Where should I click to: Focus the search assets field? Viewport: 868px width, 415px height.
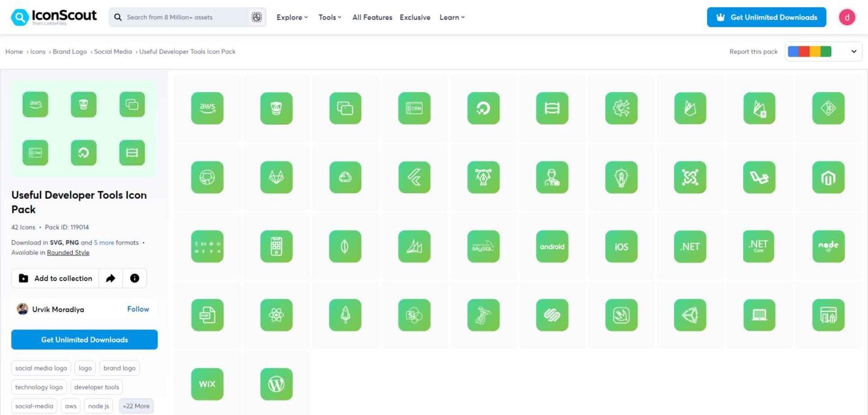point(187,17)
